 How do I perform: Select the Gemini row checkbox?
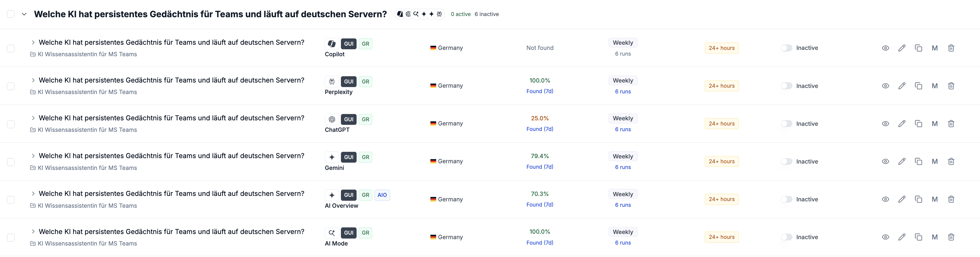(x=11, y=162)
